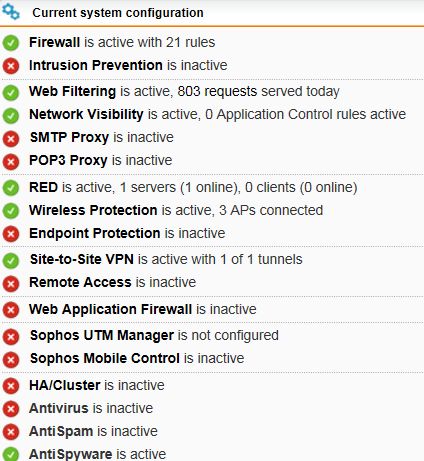Screen dimensions: 424x461
Task: Click the red icon beside Endpoint Protection
Action: click(x=11, y=234)
